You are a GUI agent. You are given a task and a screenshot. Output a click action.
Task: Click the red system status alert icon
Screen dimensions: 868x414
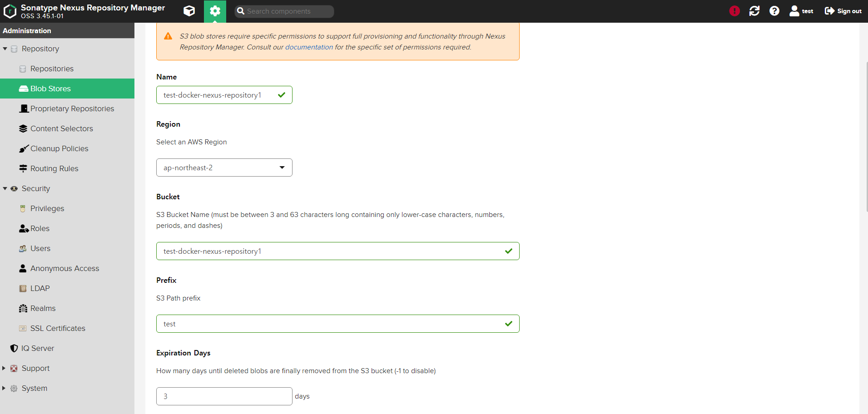click(734, 11)
